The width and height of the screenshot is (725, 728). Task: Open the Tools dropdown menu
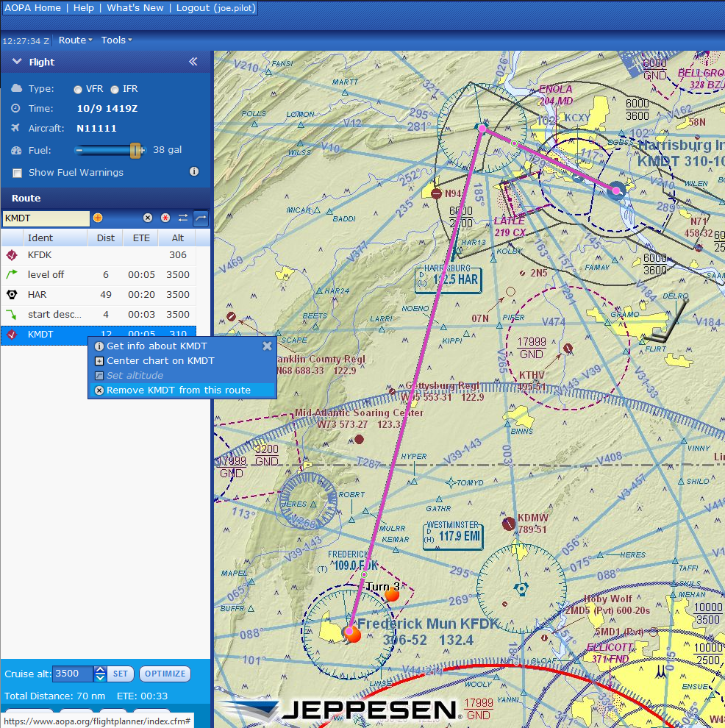click(116, 40)
